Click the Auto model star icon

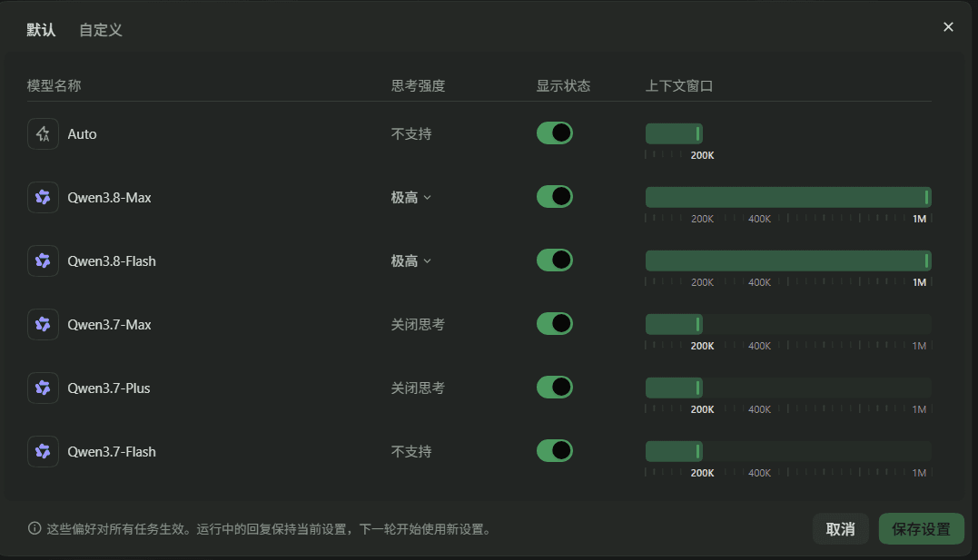[43, 134]
